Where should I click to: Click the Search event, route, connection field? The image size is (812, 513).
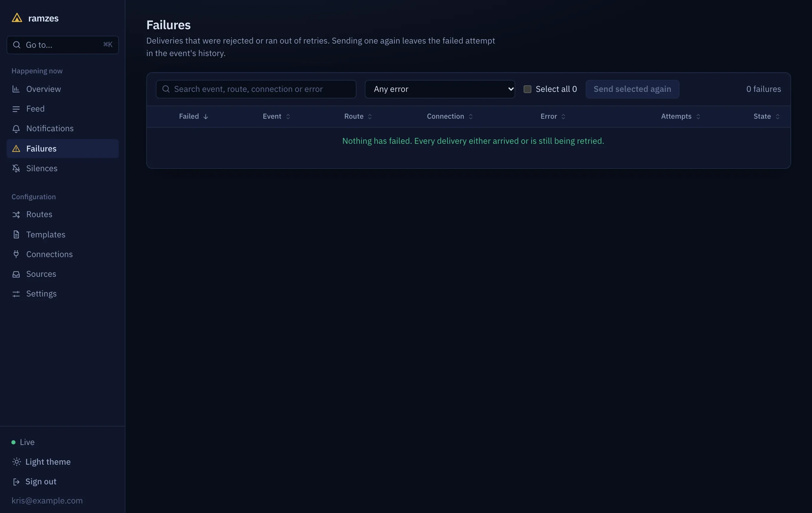[256, 89]
